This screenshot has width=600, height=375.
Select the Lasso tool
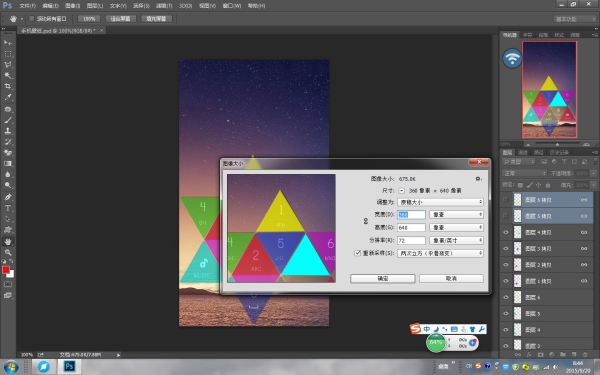(x=8, y=64)
